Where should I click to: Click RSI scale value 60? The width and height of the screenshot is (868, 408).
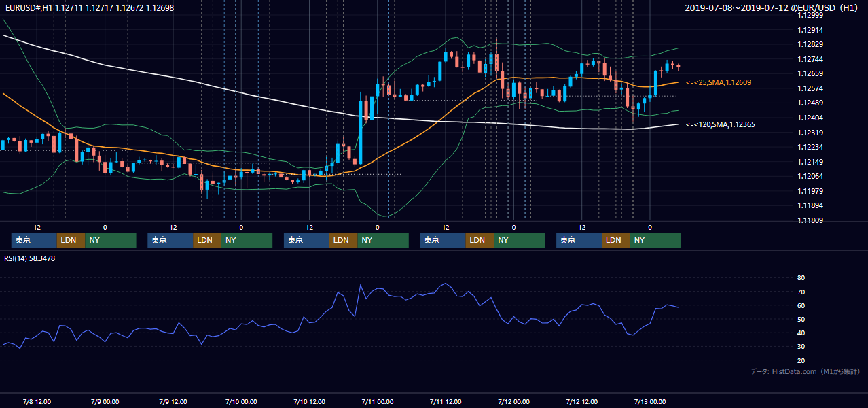(801, 305)
